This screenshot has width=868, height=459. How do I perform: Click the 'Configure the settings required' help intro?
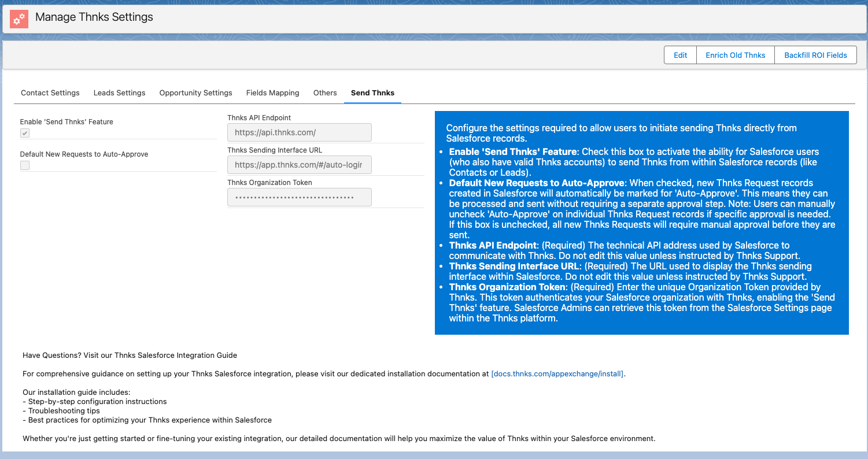[x=622, y=133]
